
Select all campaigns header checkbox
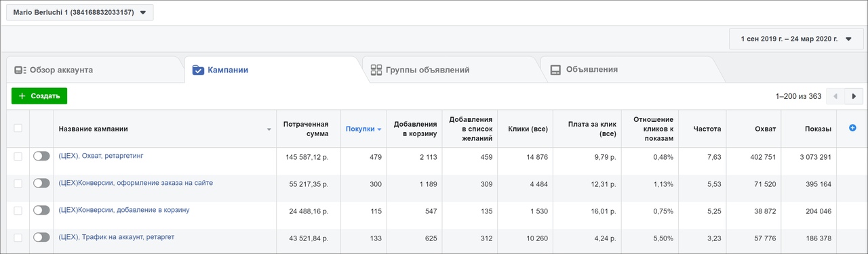pos(18,128)
